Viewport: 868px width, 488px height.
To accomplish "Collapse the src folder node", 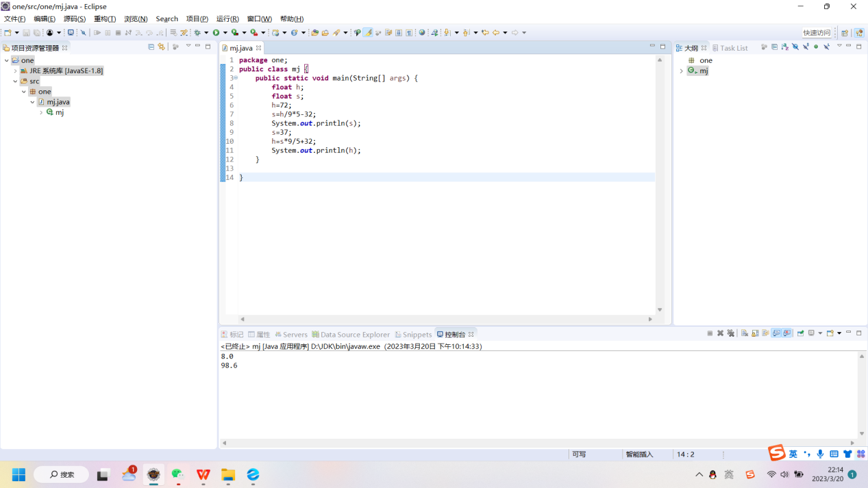I will 15,81.
